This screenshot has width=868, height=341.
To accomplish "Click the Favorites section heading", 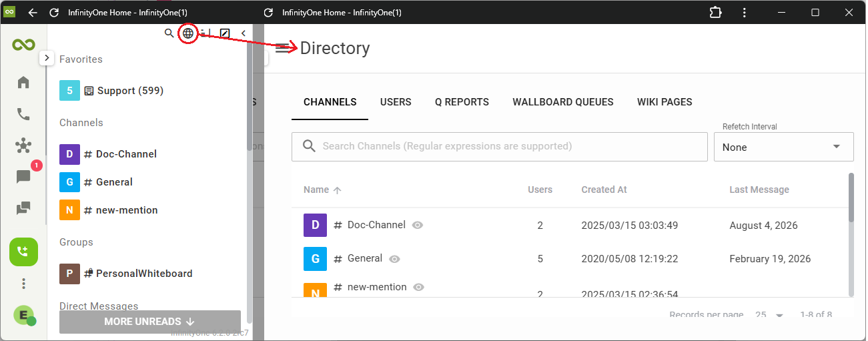I will point(81,59).
